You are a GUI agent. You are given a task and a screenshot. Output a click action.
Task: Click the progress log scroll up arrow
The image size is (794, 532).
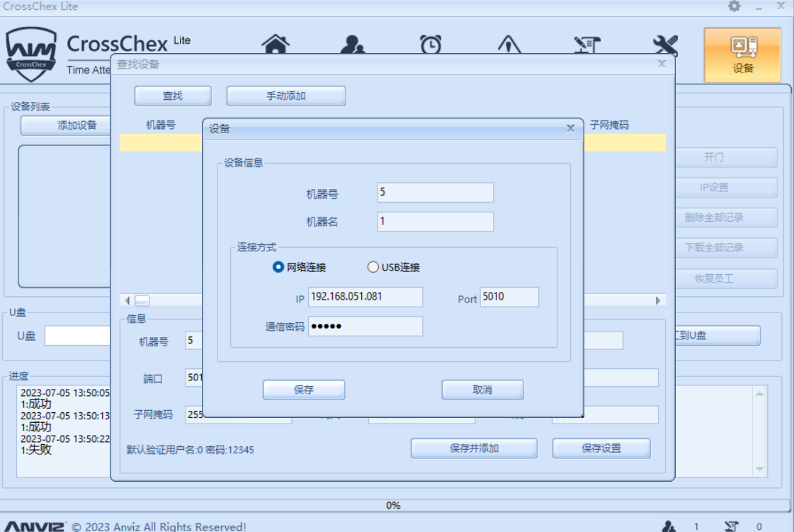point(759,393)
